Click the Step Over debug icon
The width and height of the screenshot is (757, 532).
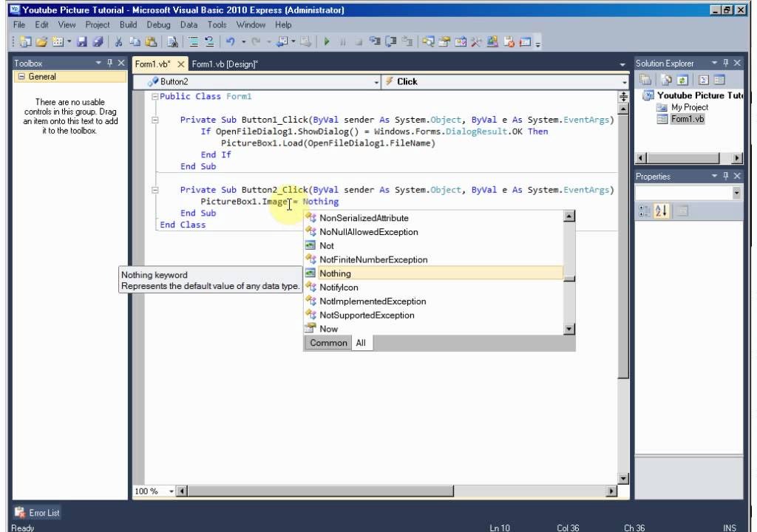391,42
